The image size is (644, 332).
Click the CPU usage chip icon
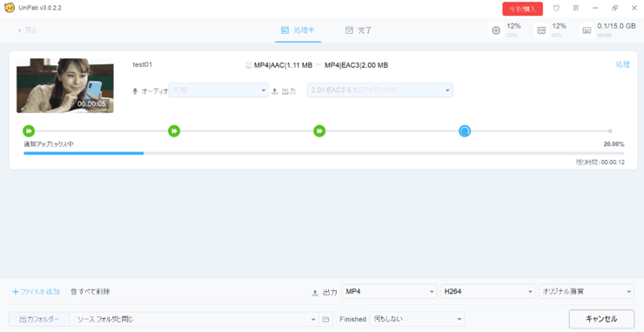click(496, 30)
